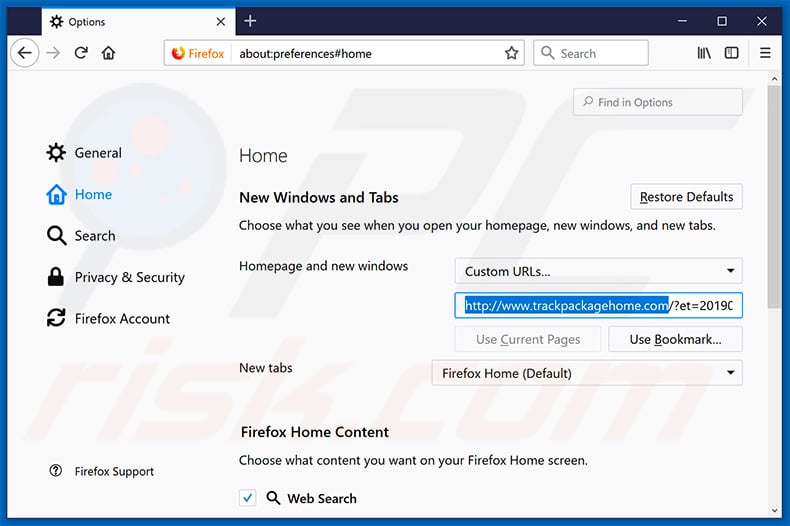Click Use Bookmark... button
Viewport: 790px width, 526px height.
click(x=675, y=339)
